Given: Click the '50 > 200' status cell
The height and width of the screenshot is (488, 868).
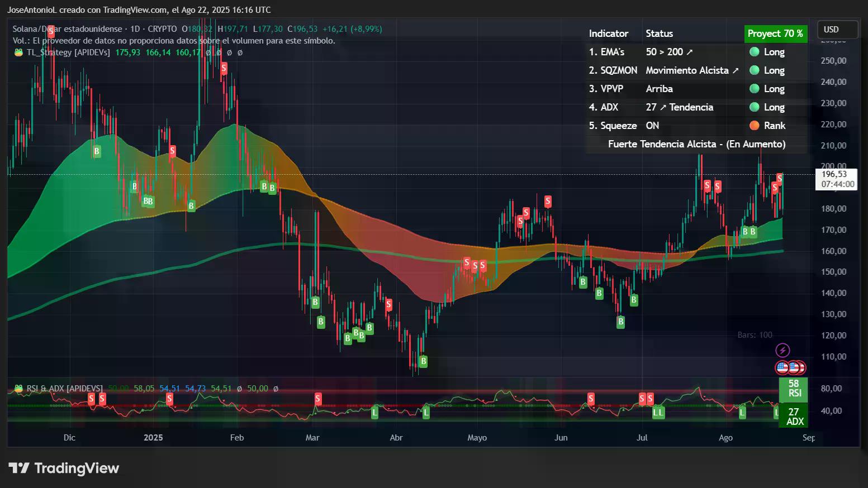Looking at the screenshot, I should pos(669,52).
